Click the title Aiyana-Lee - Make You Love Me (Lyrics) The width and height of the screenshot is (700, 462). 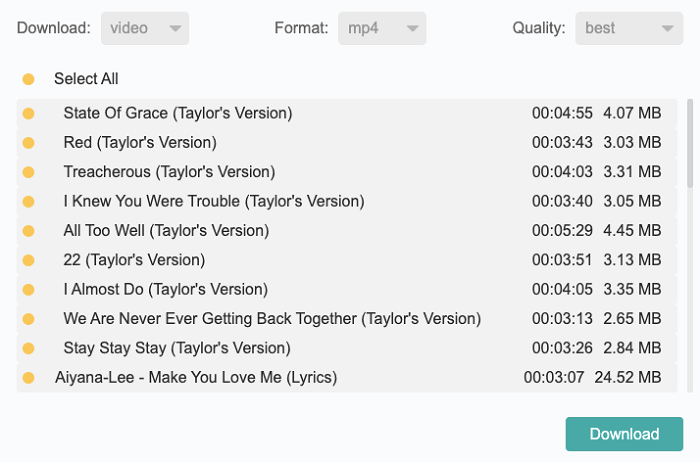click(196, 378)
